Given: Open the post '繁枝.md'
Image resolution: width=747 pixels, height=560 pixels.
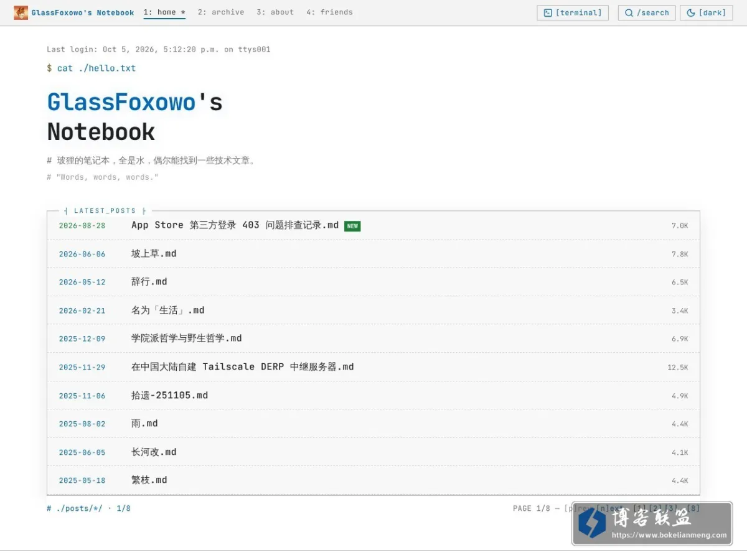Looking at the screenshot, I should (x=149, y=480).
